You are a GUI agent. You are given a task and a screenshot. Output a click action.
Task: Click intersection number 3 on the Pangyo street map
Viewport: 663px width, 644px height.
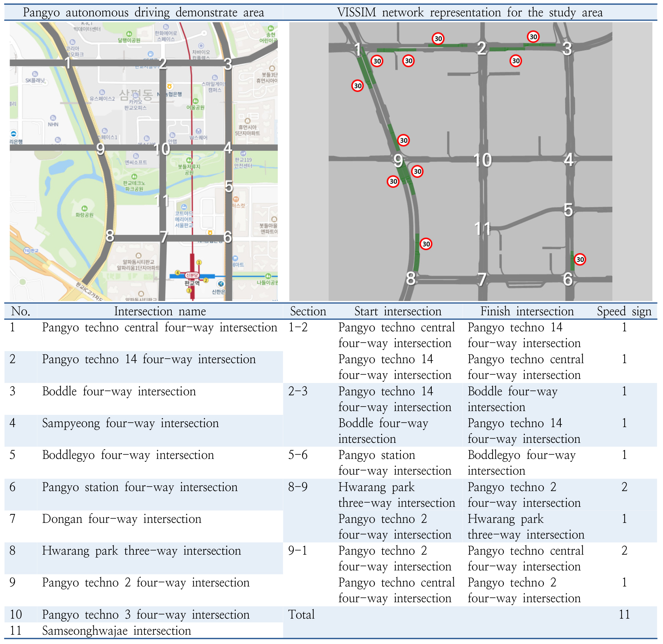point(228,64)
